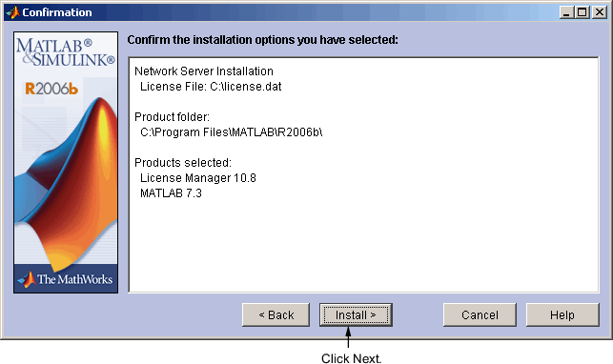Select the 'License File: C:\license.dat' line
The image size is (613, 364).
pyautogui.click(x=211, y=87)
